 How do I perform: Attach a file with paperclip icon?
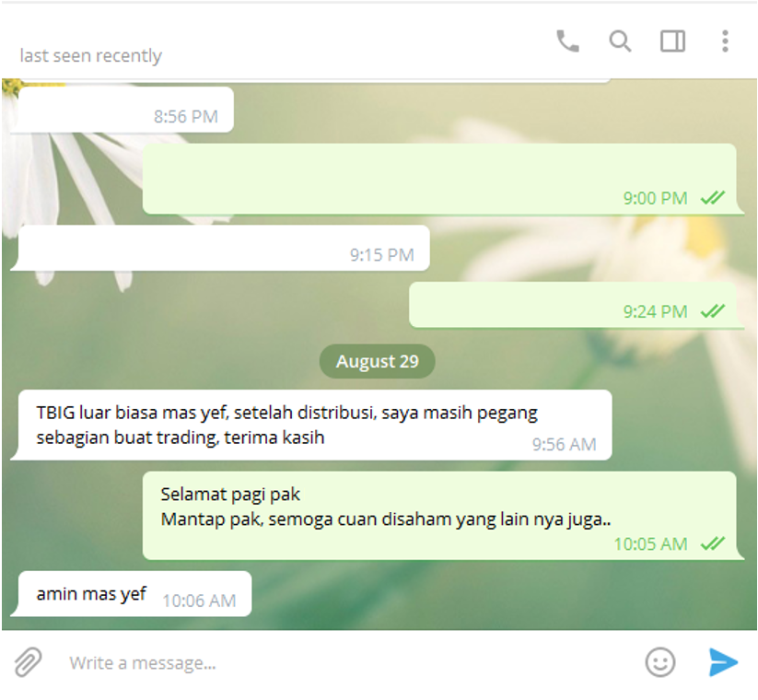28,662
